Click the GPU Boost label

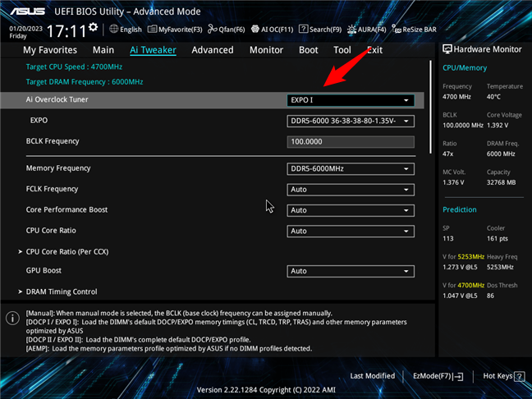pyautogui.click(x=44, y=271)
